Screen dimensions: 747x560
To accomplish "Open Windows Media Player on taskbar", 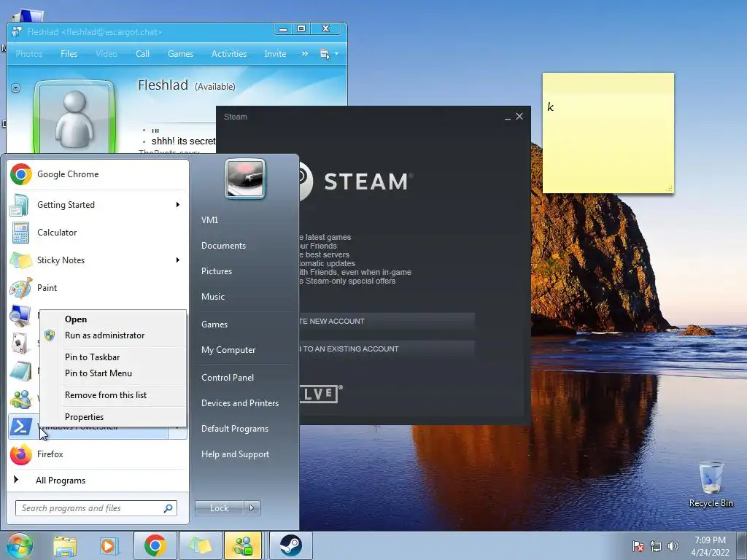I will [x=109, y=545].
